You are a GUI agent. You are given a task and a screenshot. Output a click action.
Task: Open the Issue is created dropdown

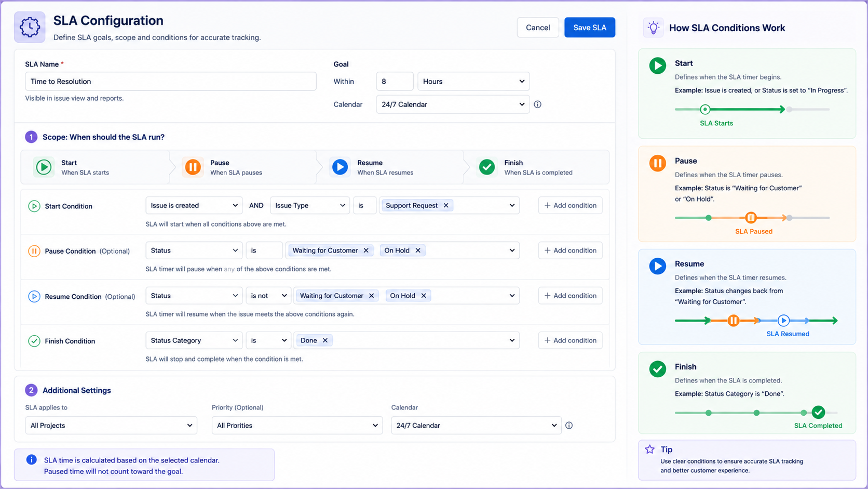pos(194,206)
